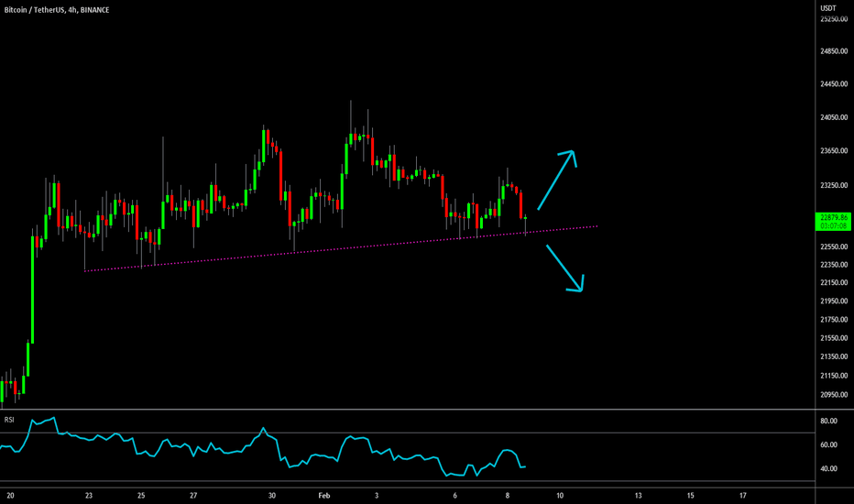Click the 24850.00 price axis label
854x504 pixels.
click(x=834, y=51)
